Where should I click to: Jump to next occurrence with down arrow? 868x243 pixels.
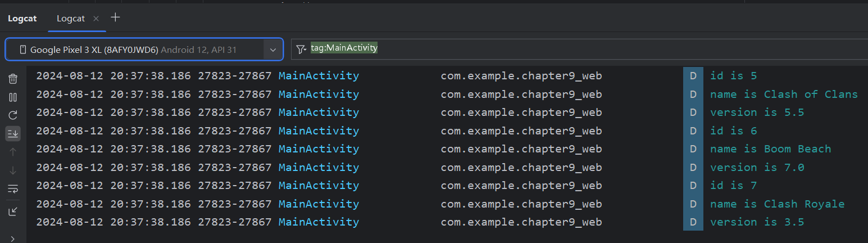click(x=13, y=170)
